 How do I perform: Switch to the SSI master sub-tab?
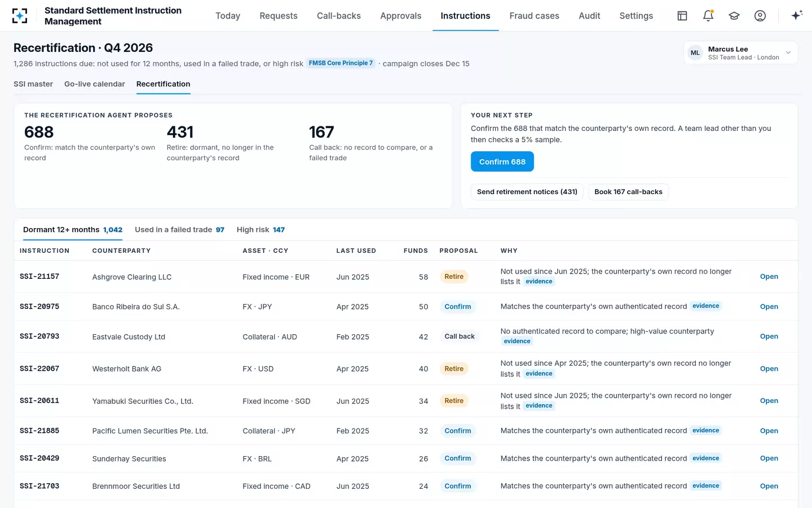click(x=33, y=84)
